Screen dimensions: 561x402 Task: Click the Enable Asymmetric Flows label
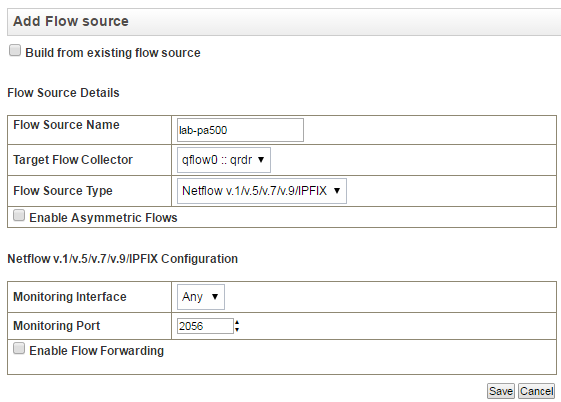tap(103, 217)
